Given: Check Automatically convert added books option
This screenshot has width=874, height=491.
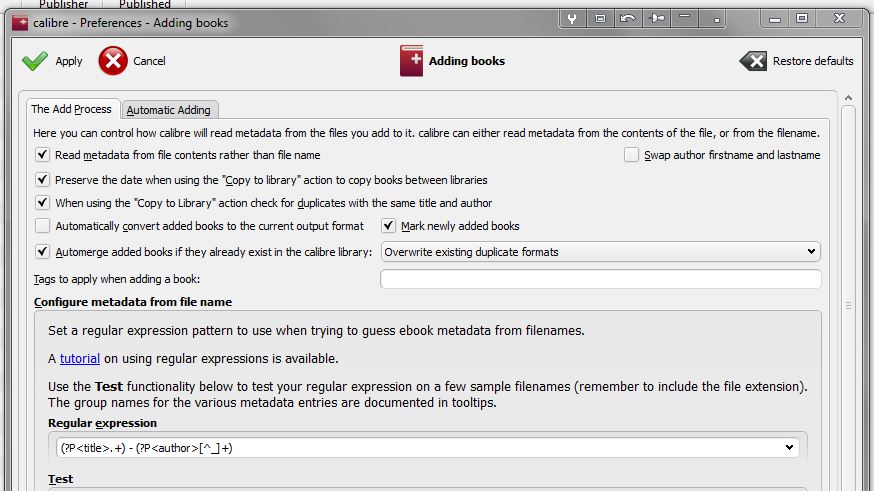Looking at the screenshot, I should click(x=42, y=226).
